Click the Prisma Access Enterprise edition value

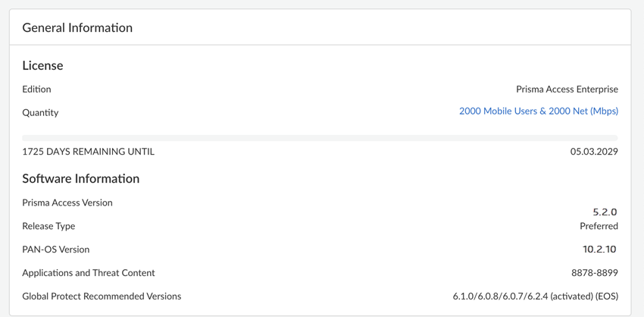[x=567, y=89]
